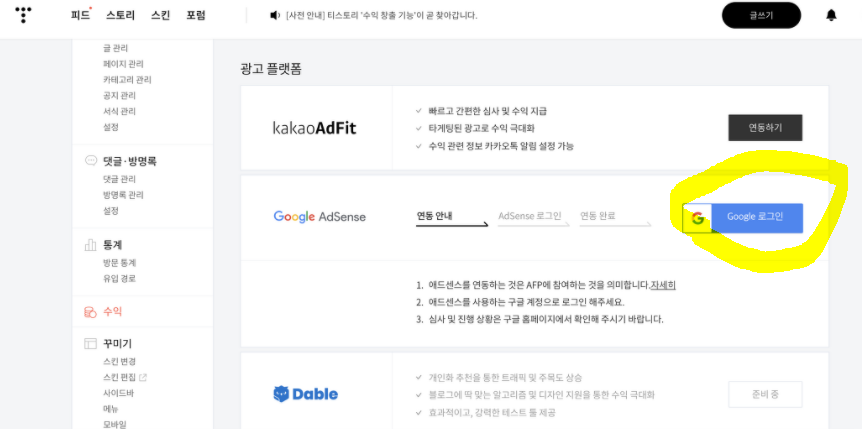Open the 포럼 menu item
Viewport: 862px width, 429px height.
tap(196, 15)
